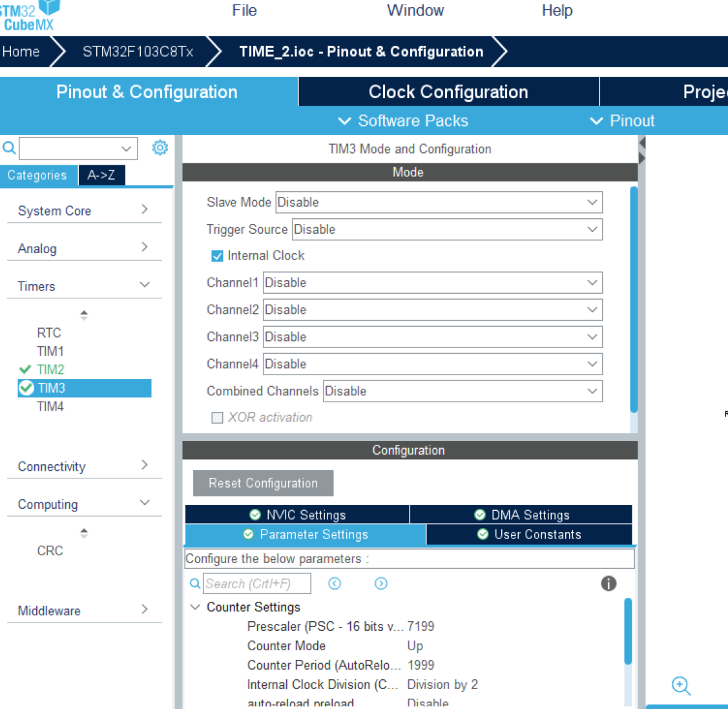Toggle the XOR activation checkbox
This screenshot has height=709, width=728.
[x=217, y=418]
